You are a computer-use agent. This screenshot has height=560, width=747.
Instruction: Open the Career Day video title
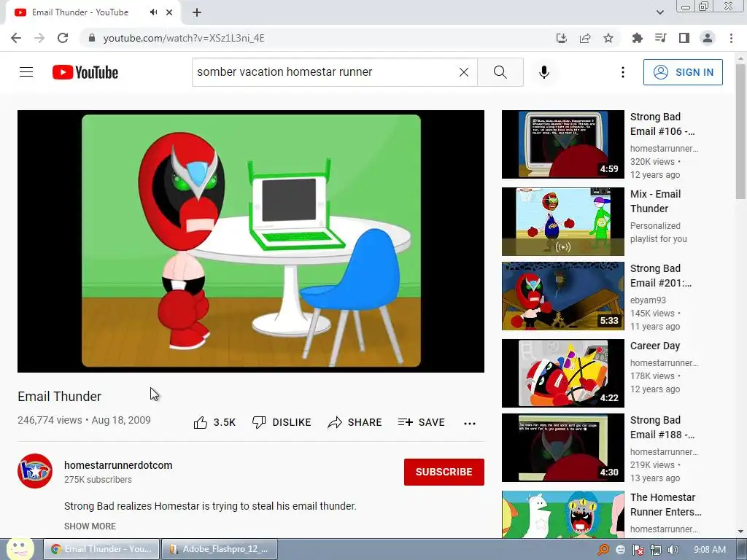655,346
